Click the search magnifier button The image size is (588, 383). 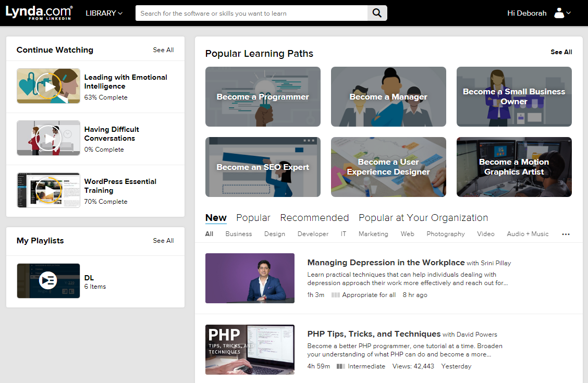click(377, 13)
